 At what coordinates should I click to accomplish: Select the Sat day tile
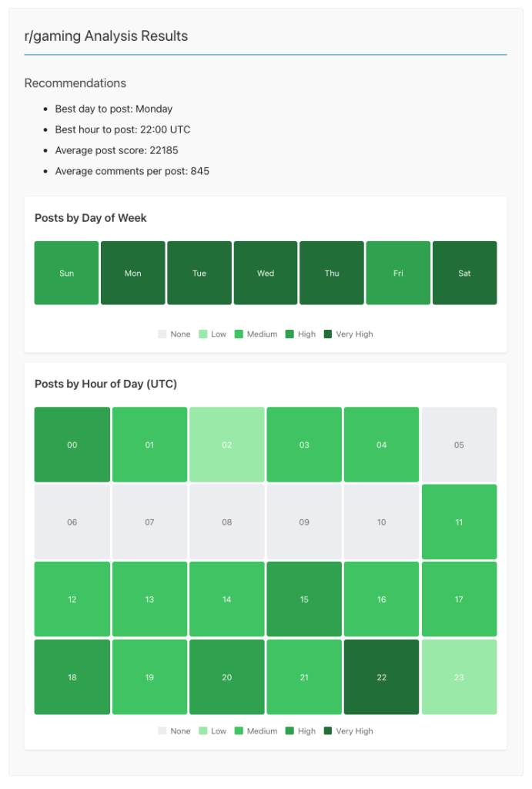coord(464,273)
